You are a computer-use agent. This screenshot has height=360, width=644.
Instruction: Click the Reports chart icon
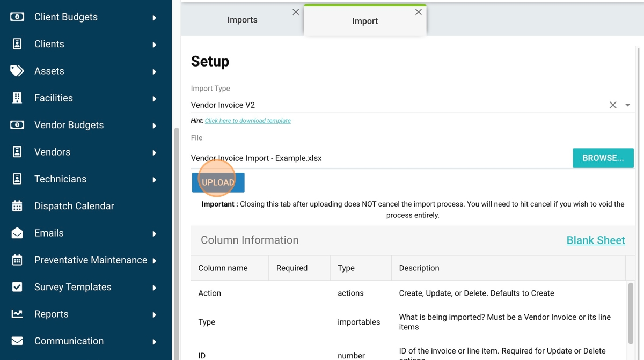[17, 314]
